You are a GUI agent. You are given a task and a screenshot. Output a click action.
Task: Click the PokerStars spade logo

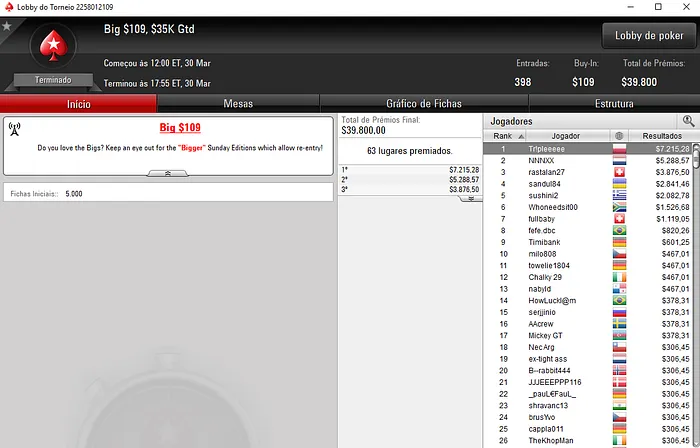(54, 46)
